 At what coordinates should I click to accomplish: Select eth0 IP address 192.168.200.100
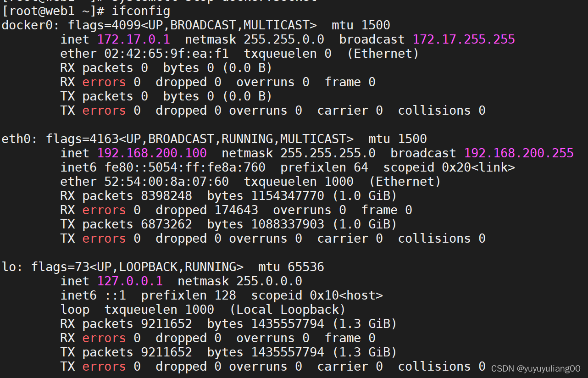point(152,153)
